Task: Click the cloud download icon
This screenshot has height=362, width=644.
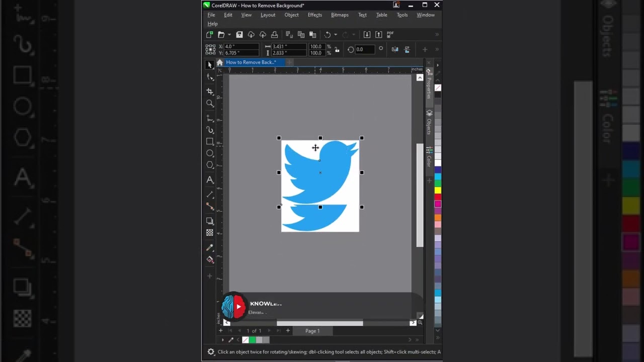Action: coord(251,34)
